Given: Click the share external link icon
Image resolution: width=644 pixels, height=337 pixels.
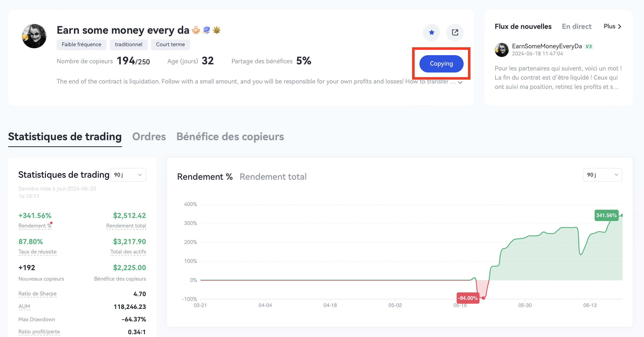Looking at the screenshot, I should pos(455,32).
